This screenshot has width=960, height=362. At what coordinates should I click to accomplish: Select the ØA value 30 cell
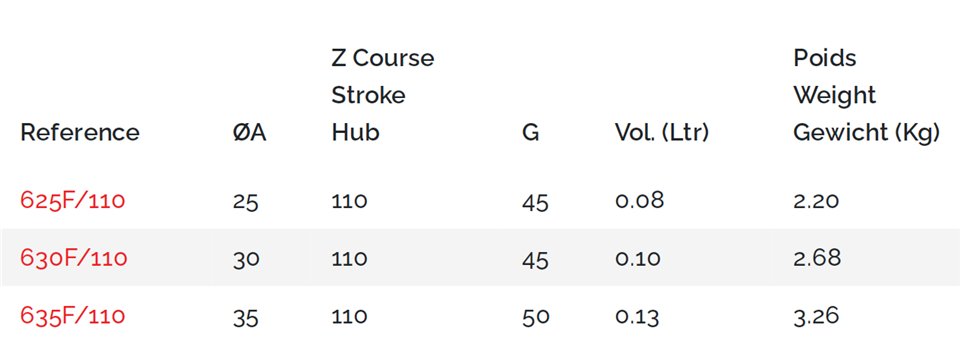[x=246, y=259]
